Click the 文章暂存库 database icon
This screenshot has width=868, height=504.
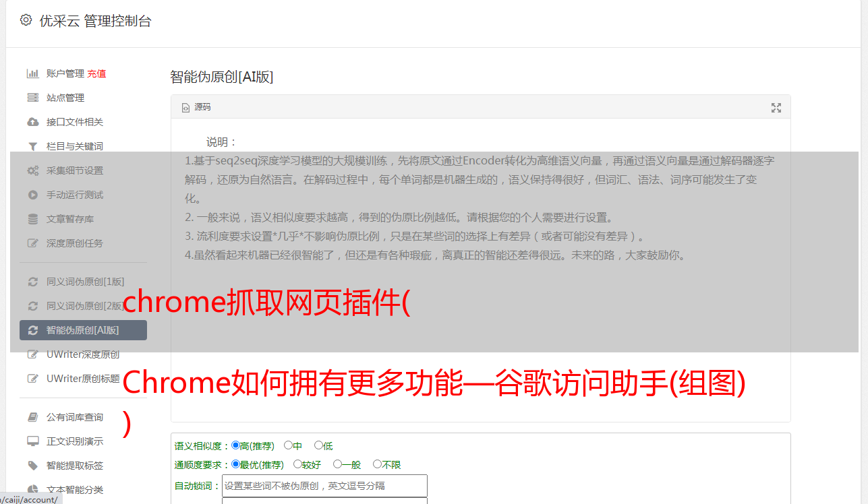pyautogui.click(x=32, y=219)
